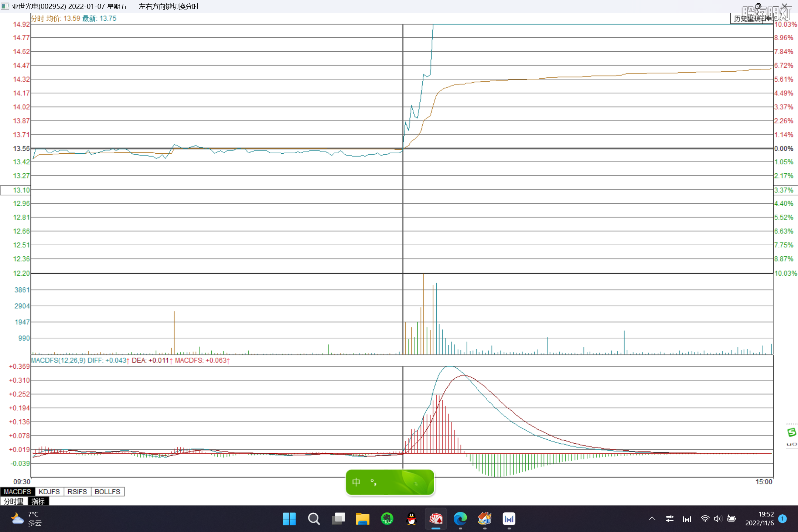Click the 中 input-mode icon on IME bar
The width and height of the screenshot is (798, 532).
point(356,482)
